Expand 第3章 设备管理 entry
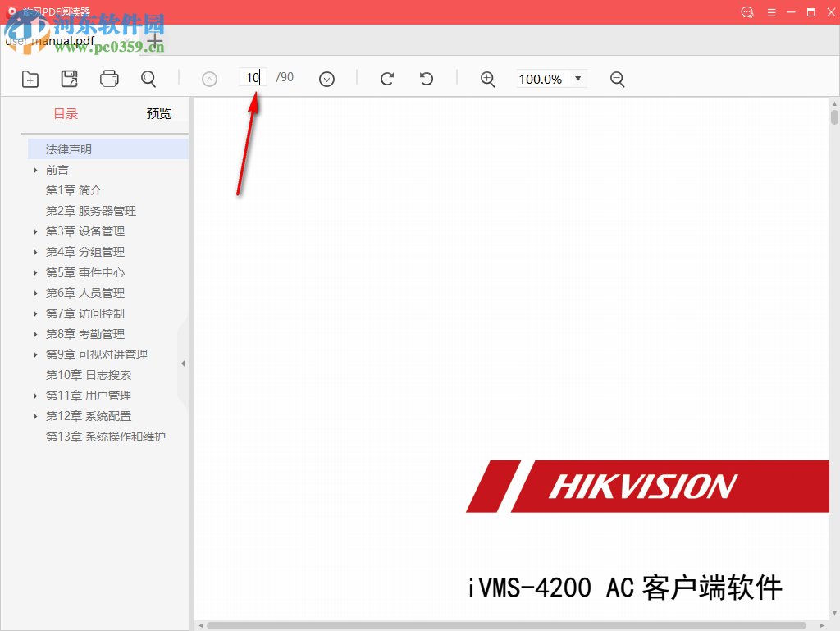This screenshot has height=631, width=840. (x=35, y=231)
